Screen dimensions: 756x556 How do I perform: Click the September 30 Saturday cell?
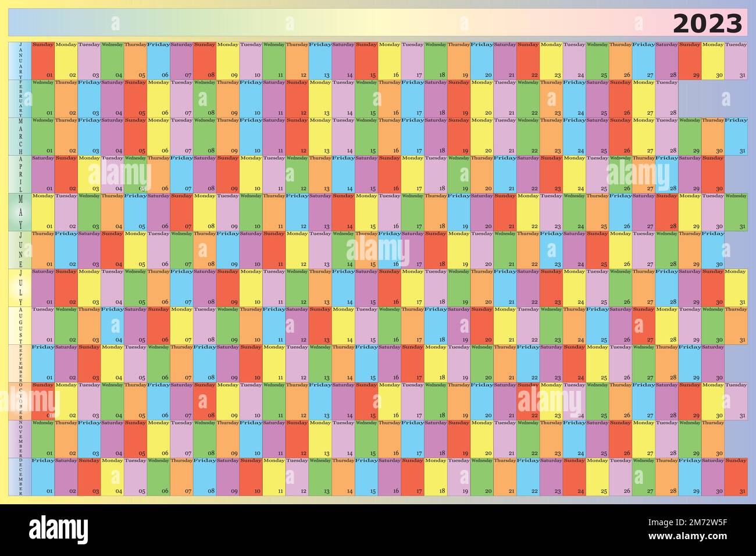713,363
